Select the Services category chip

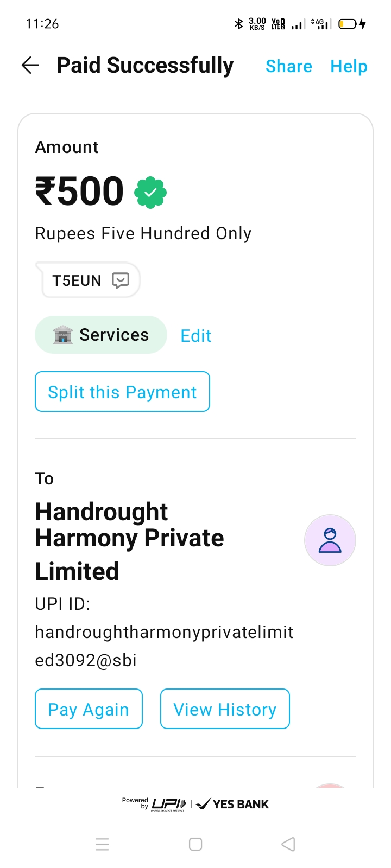pos(101,335)
